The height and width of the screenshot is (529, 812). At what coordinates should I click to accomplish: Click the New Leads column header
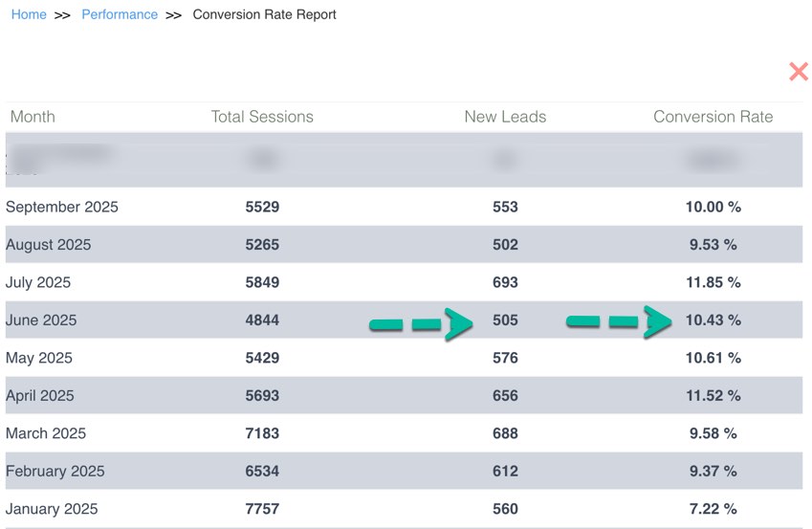pyautogui.click(x=505, y=117)
